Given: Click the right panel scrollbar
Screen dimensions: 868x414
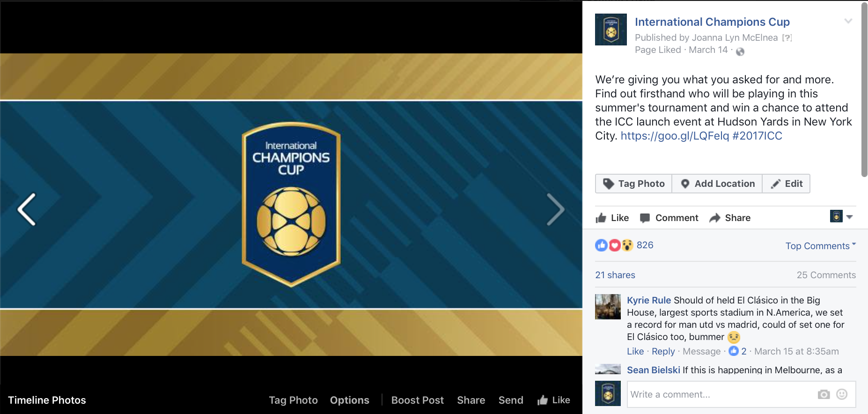Looking at the screenshot, I should 864,89.
